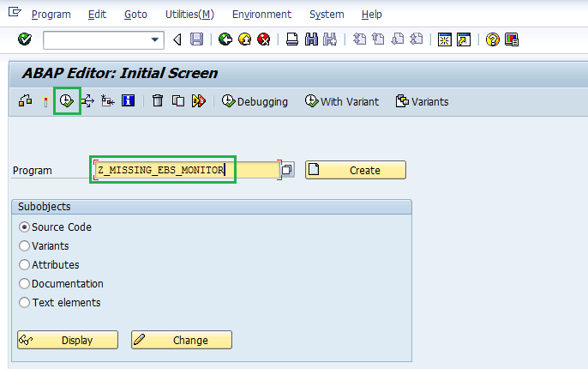Click the Delete trash can icon
This screenshot has width=588, height=369.
(158, 101)
